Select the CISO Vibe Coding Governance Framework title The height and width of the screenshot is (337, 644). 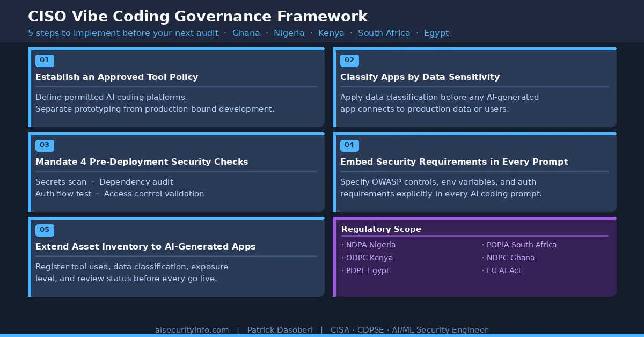point(198,16)
